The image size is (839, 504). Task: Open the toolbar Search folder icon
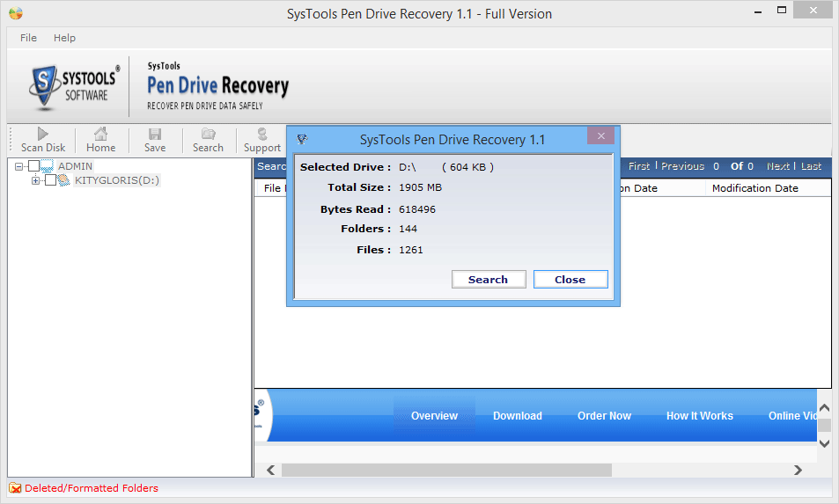point(208,134)
